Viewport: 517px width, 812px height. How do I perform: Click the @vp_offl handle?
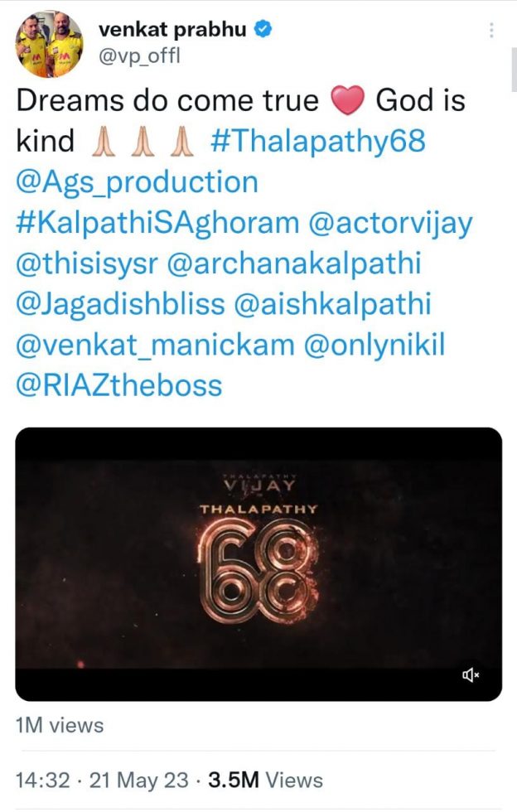(139, 56)
